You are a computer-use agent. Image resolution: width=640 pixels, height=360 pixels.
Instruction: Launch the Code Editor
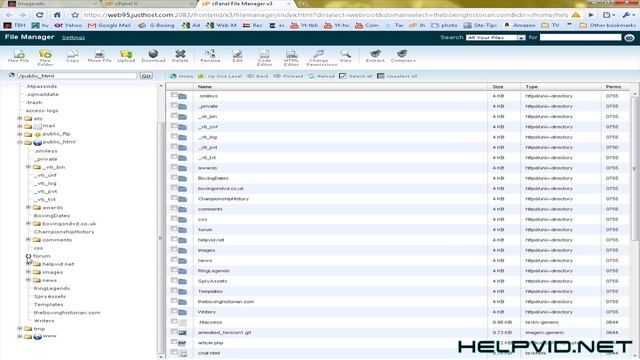[x=264, y=58]
